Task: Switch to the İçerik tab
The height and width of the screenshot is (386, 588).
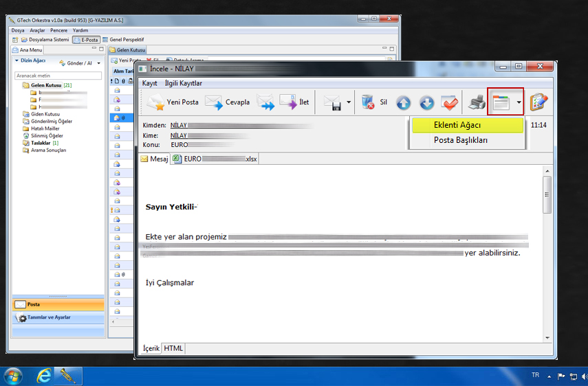Action: point(151,348)
